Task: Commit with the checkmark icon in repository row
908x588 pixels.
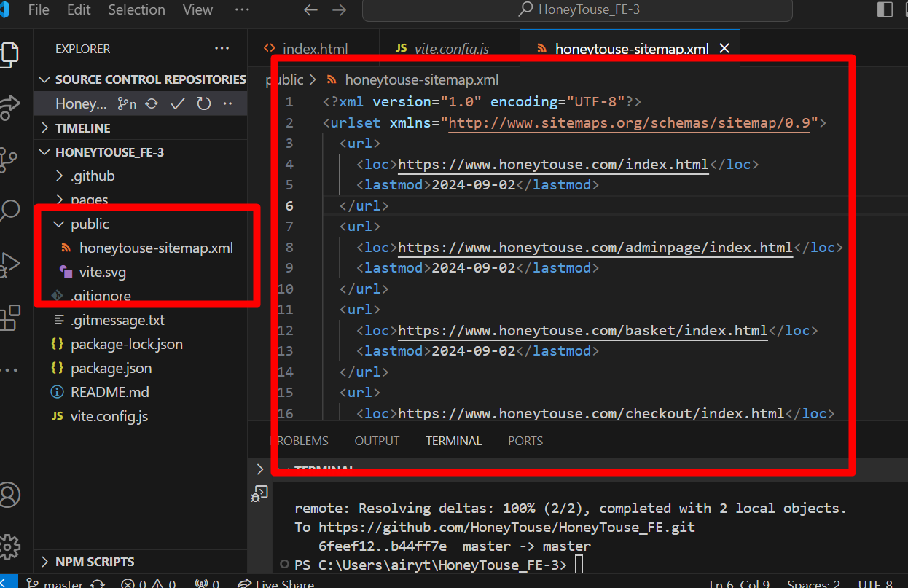Action: (x=178, y=103)
